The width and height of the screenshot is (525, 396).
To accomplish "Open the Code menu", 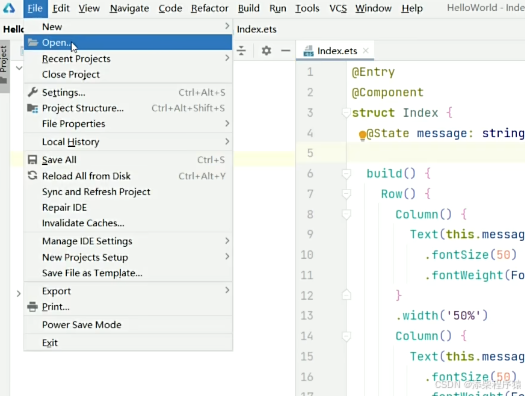I will coord(170,8).
